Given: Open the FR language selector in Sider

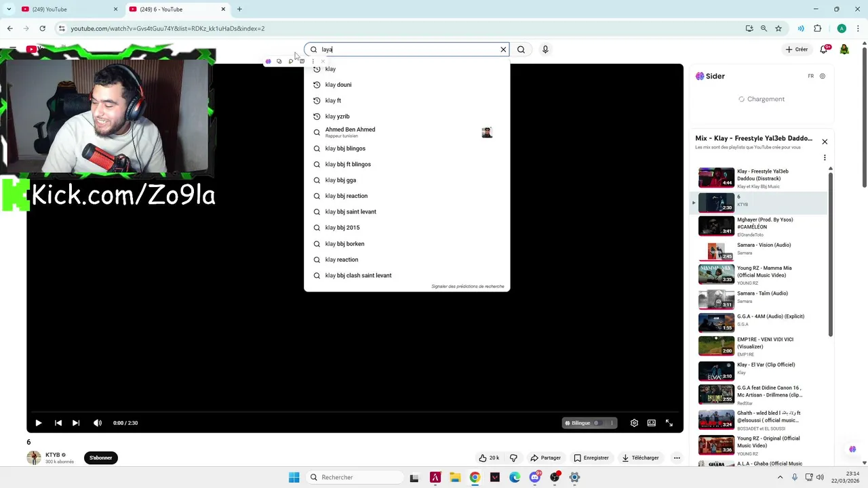Looking at the screenshot, I should coord(810,76).
